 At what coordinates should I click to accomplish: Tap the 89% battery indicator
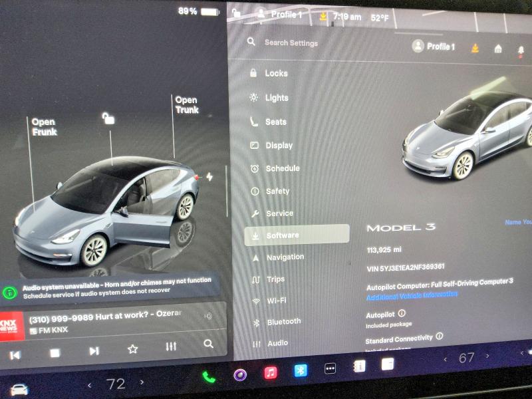coord(199,11)
